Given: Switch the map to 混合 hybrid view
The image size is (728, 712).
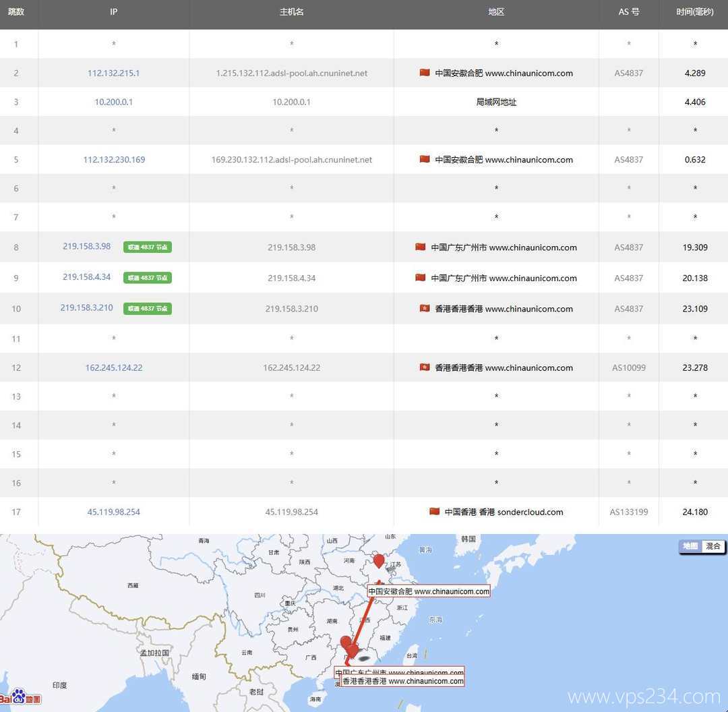Looking at the screenshot, I should [713, 546].
